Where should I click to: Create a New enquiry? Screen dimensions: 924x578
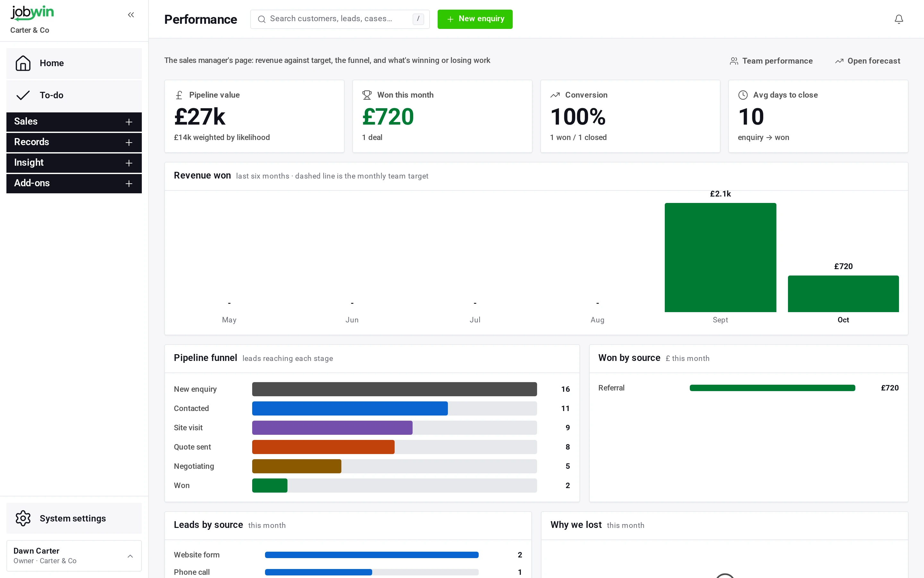(475, 19)
